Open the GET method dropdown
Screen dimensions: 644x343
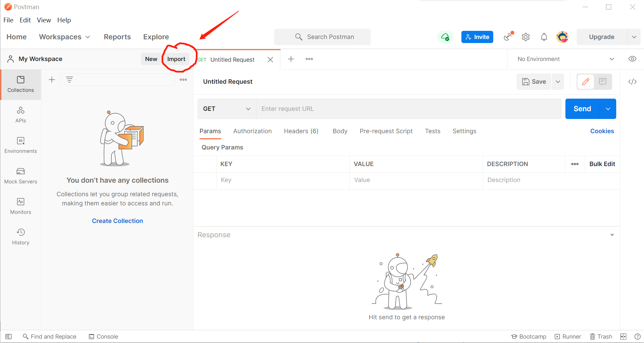point(227,109)
